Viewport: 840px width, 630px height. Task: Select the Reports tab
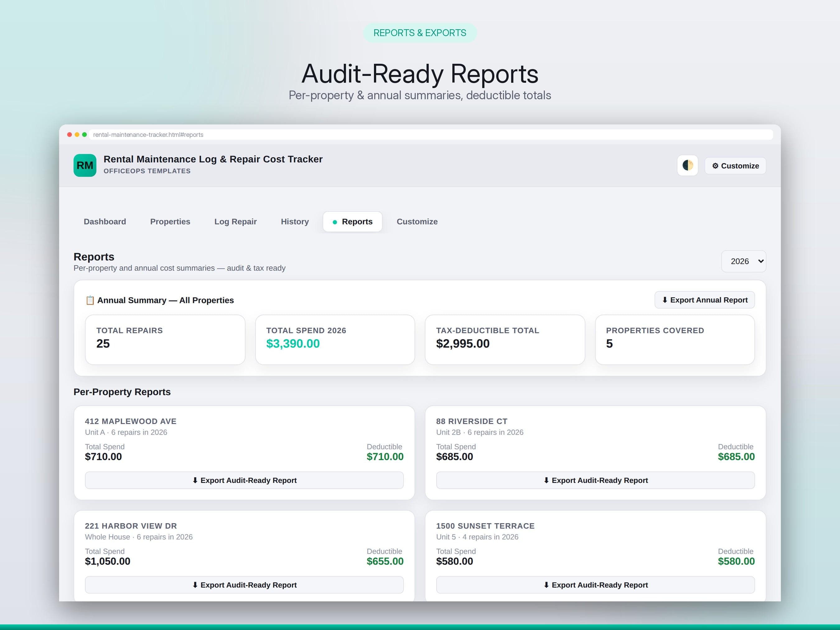[x=352, y=222]
